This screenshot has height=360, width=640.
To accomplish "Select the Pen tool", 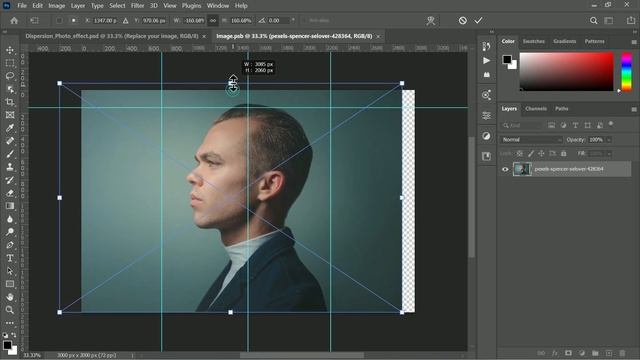I will coord(10,245).
